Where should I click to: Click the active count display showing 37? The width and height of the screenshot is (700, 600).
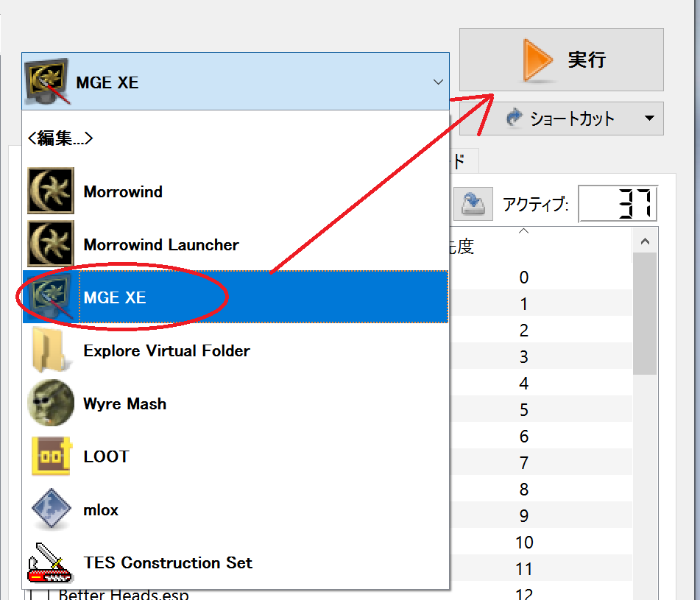[x=618, y=204]
